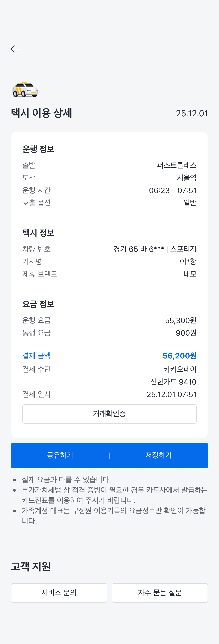Tap the destination 서울역

click(186, 178)
